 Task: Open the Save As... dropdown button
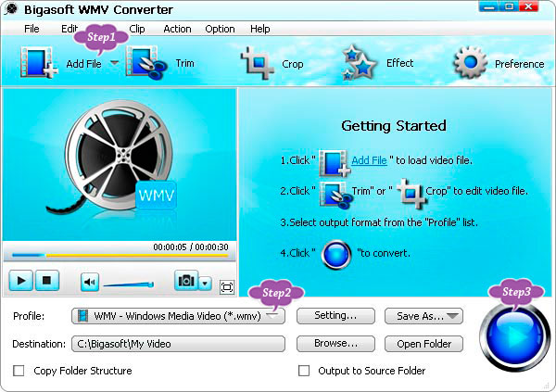coord(423,316)
